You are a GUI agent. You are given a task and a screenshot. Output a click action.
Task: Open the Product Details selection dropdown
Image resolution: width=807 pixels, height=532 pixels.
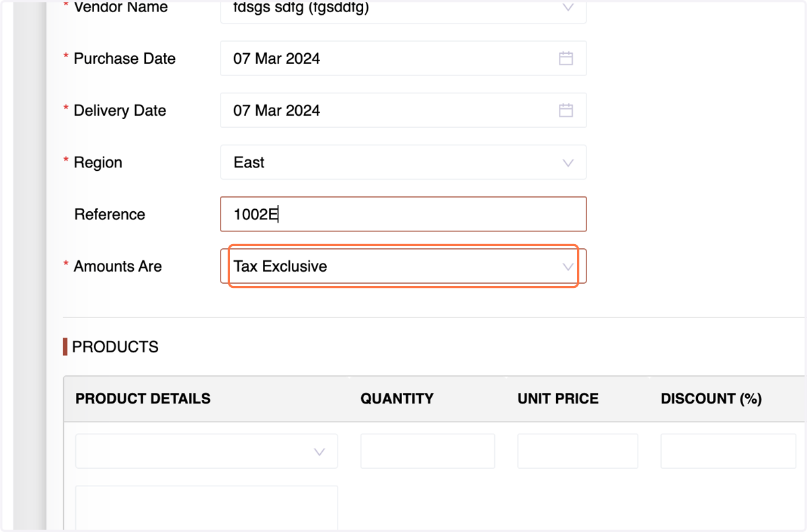[206, 451]
